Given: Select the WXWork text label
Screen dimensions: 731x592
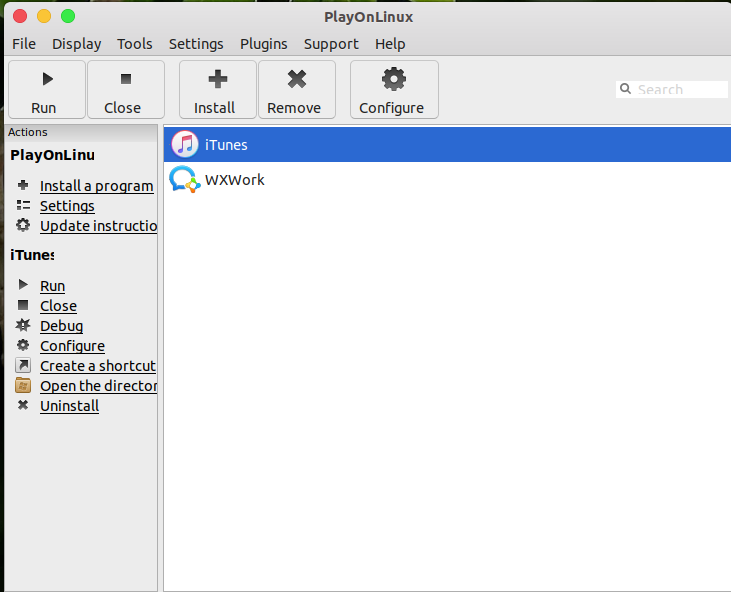Looking at the screenshot, I should tap(234, 179).
